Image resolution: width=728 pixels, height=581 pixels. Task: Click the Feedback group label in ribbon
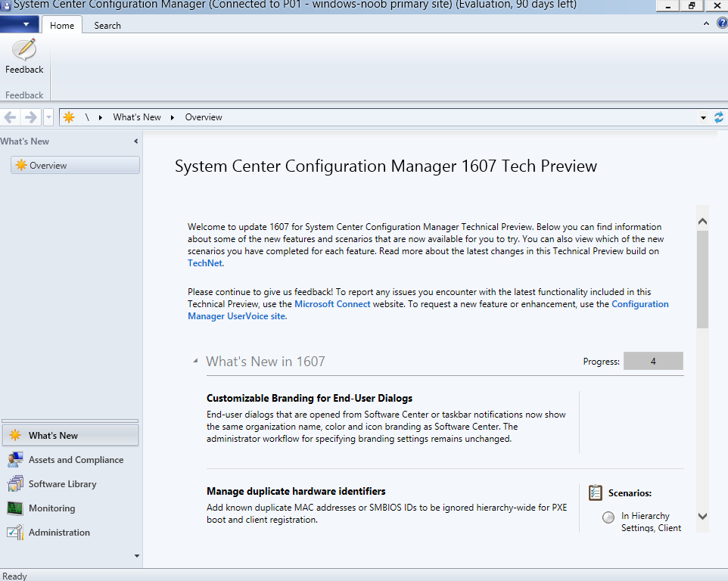coord(24,95)
